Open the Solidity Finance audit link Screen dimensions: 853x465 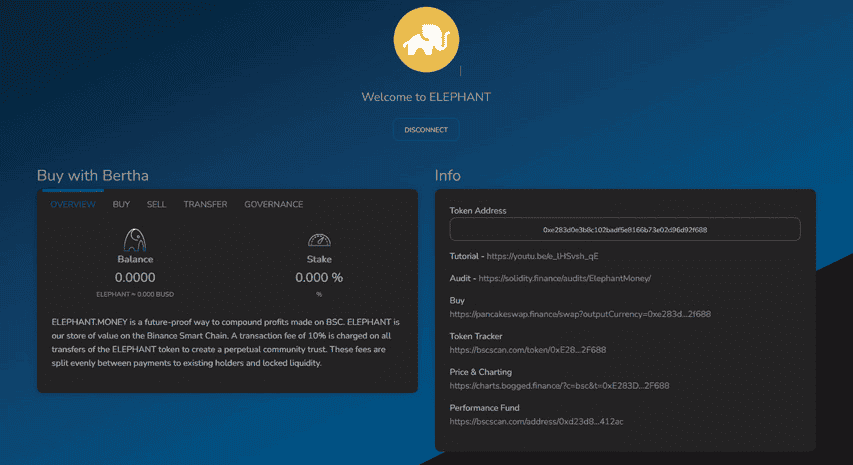565,278
